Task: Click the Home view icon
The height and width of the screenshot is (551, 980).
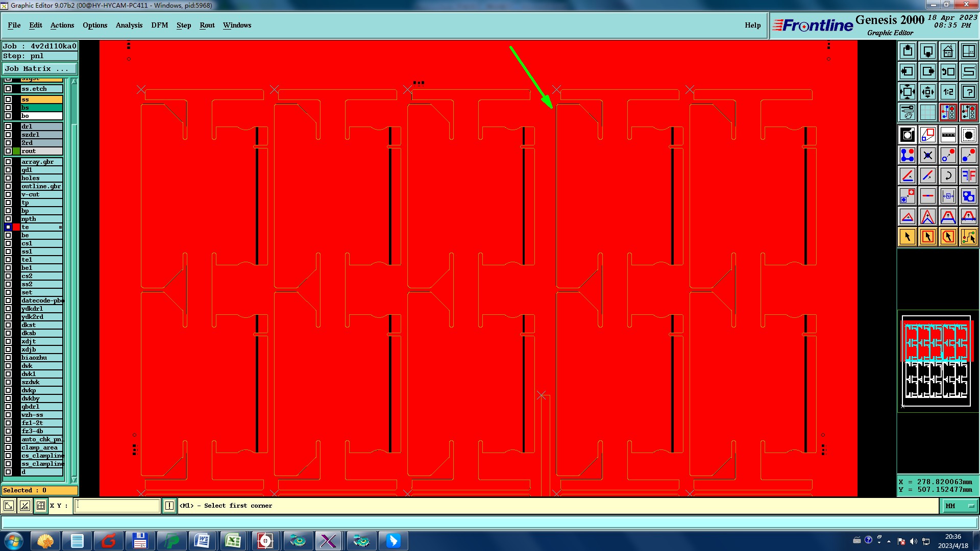Action: click(x=948, y=51)
